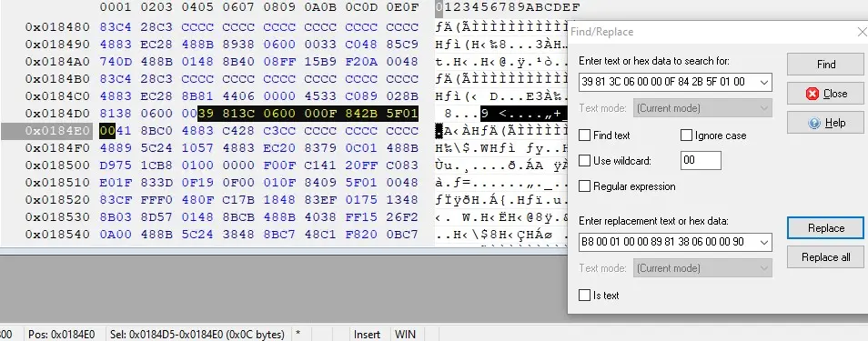Click the Find button
Screen dimensions: 868x341
coord(825,65)
